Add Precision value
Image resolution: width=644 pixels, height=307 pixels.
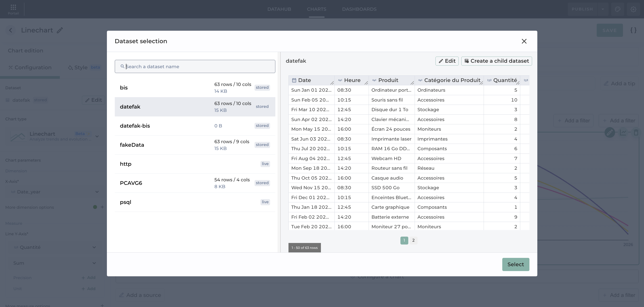click(x=88, y=277)
